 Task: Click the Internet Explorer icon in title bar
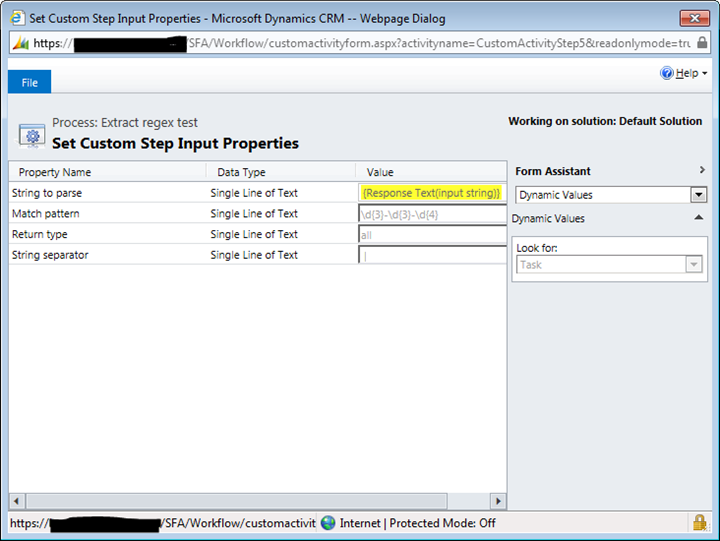coord(17,18)
